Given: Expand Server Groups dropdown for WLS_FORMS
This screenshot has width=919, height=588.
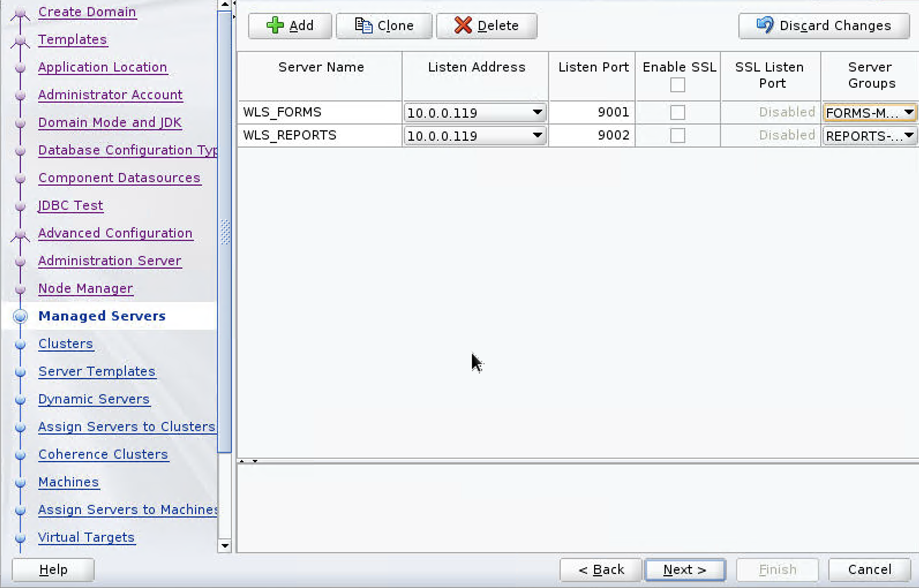Looking at the screenshot, I should [x=908, y=112].
